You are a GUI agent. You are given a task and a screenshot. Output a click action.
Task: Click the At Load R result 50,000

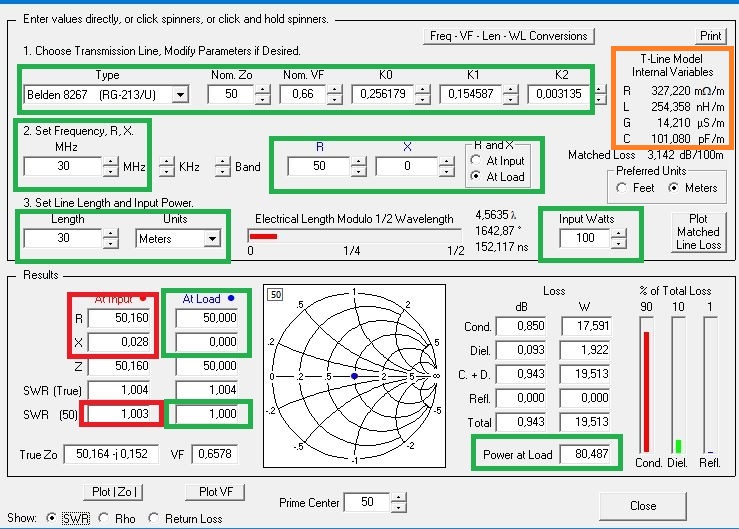coord(207,318)
